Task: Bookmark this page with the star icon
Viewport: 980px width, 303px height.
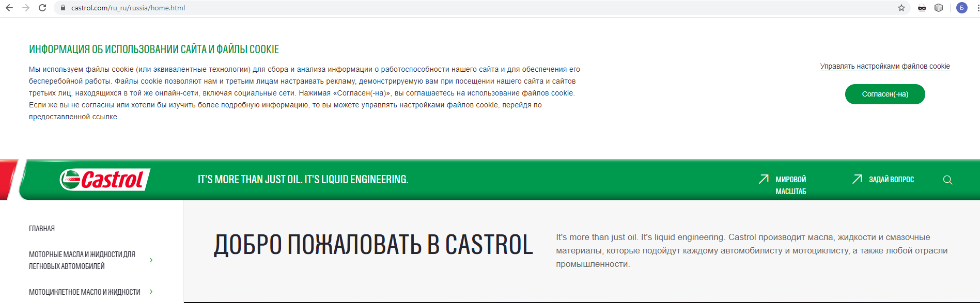Action: [x=901, y=8]
